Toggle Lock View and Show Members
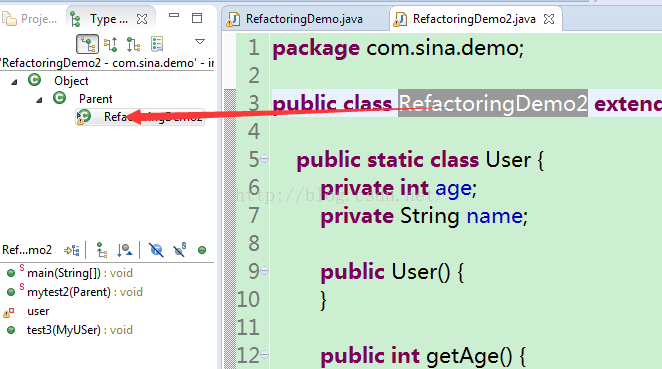 (x=72, y=250)
